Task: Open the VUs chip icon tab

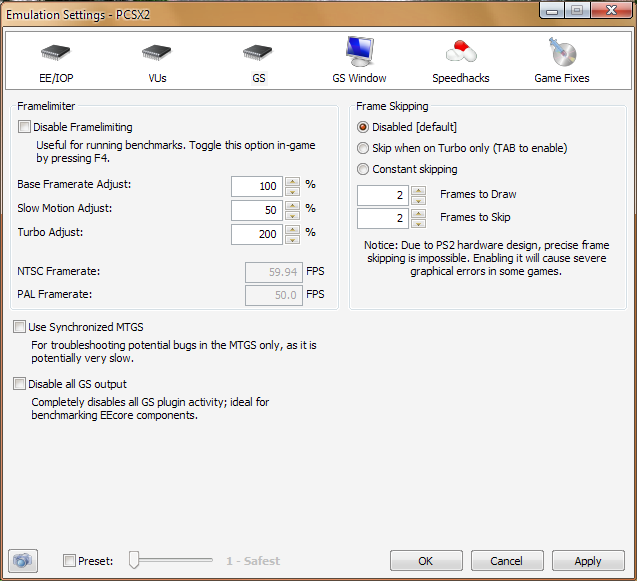Action: coord(157,53)
